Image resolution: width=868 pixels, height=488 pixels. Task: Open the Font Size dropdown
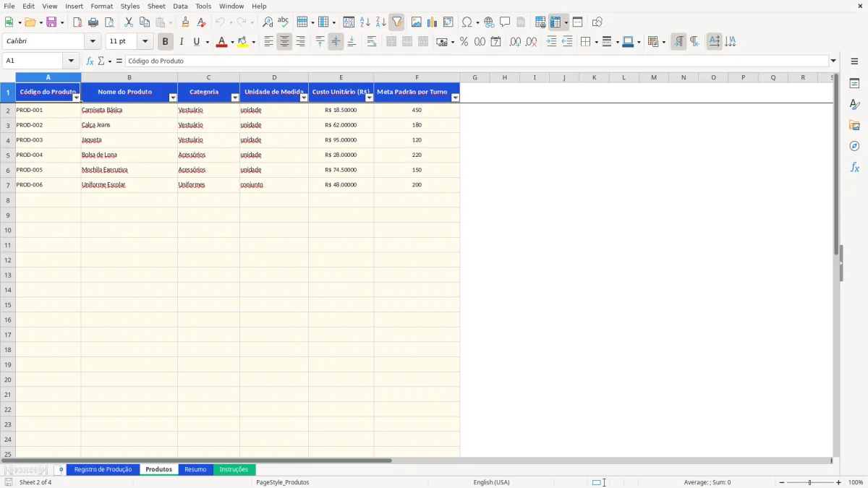[145, 42]
